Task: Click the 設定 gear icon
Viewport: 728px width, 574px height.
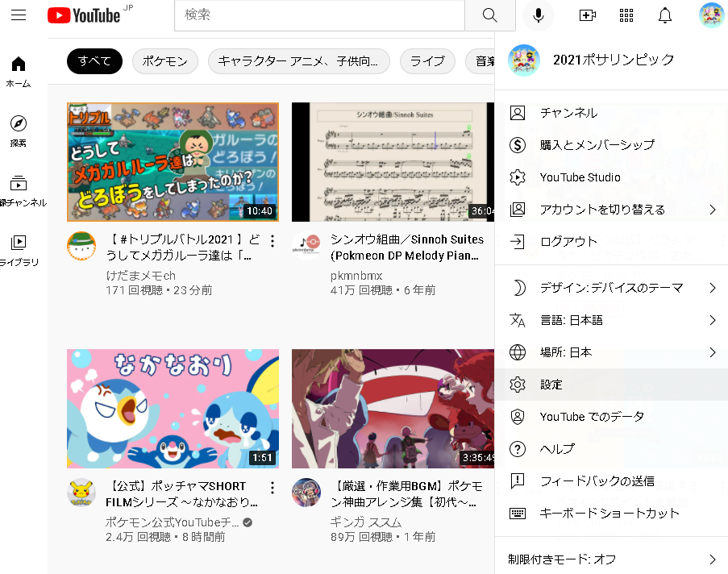Action: tap(518, 385)
